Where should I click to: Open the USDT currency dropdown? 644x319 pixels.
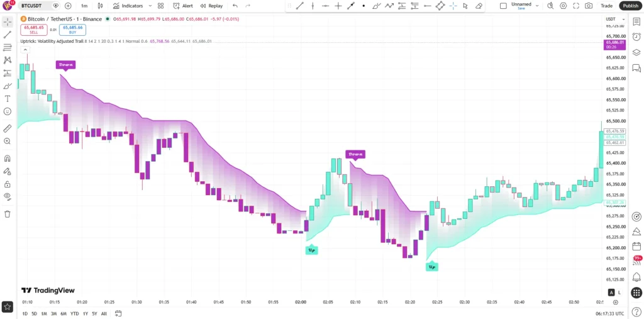pos(615,20)
